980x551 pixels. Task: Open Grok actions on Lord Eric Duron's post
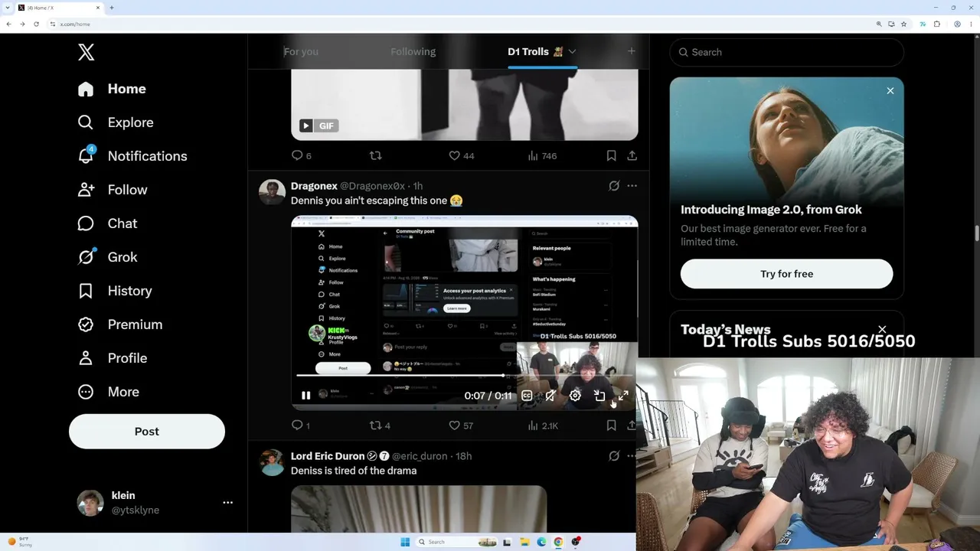614,456
